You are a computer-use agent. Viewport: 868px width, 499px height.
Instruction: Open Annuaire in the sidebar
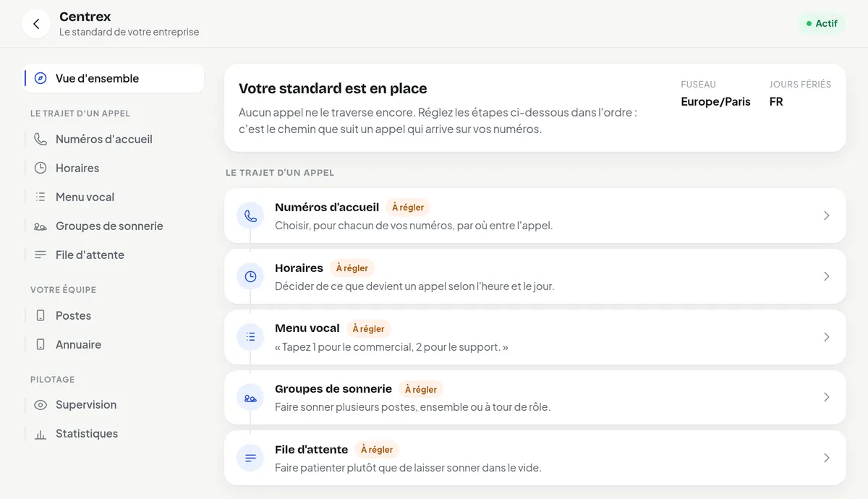point(114,344)
